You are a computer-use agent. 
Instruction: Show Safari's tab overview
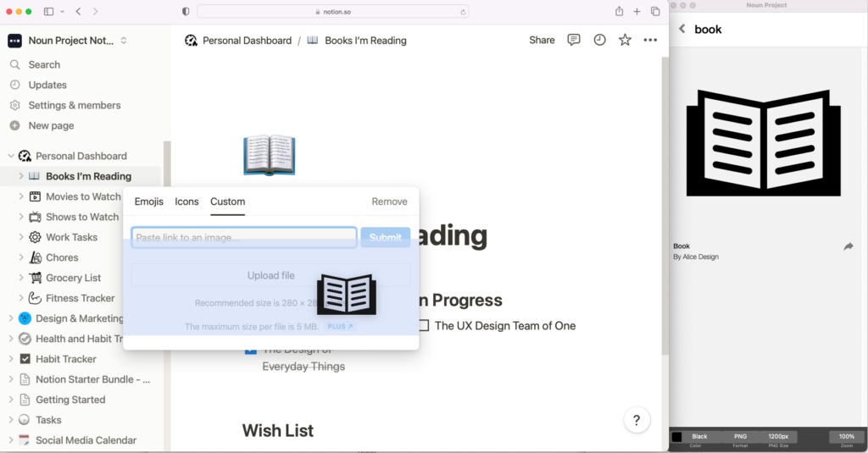coord(655,12)
